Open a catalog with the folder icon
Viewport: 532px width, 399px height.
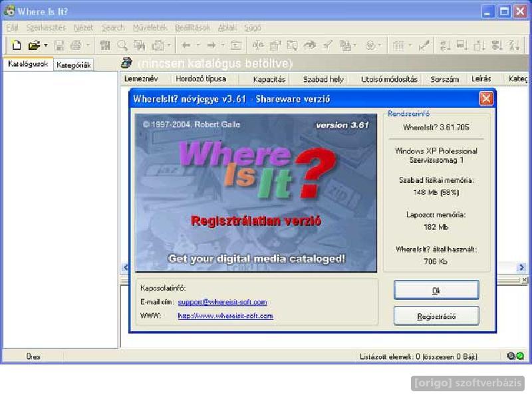(34, 45)
